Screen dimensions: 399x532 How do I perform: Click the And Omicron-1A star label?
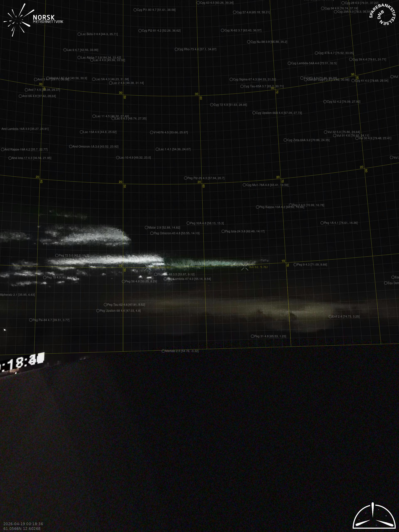[95, 147]
